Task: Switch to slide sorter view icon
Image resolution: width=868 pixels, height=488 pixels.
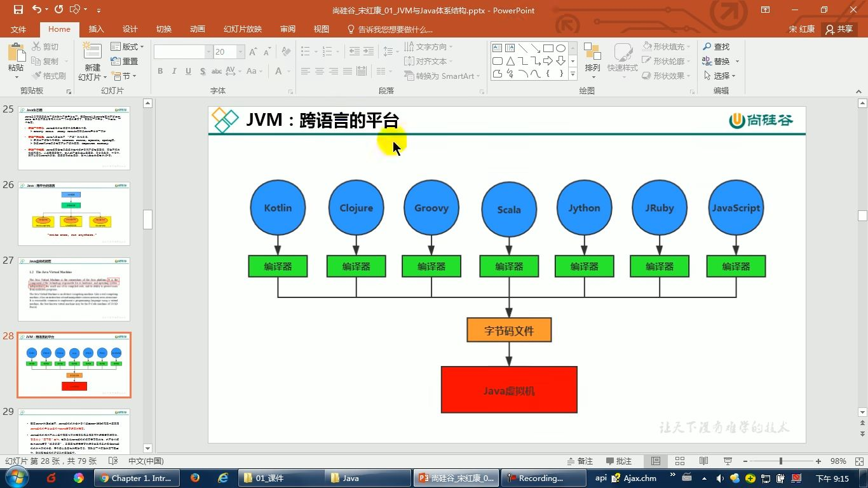Action: click(x=680, y=461)
